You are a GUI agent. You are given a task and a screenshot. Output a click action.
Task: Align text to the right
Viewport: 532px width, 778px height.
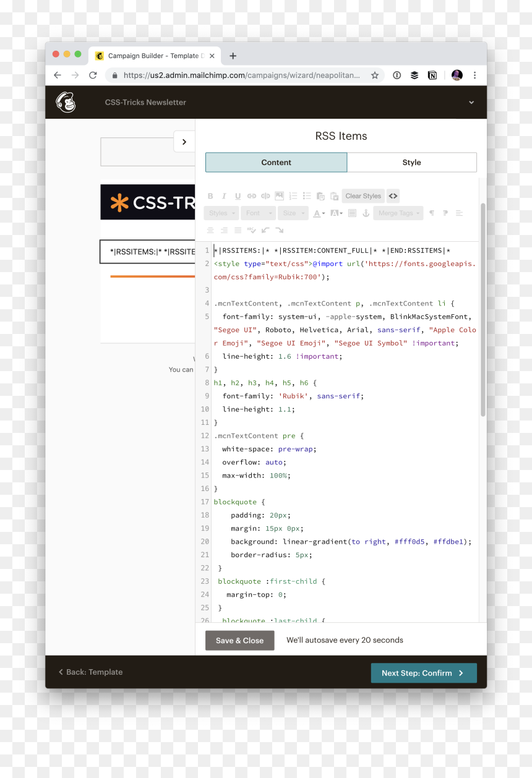[x=224, y=230]
